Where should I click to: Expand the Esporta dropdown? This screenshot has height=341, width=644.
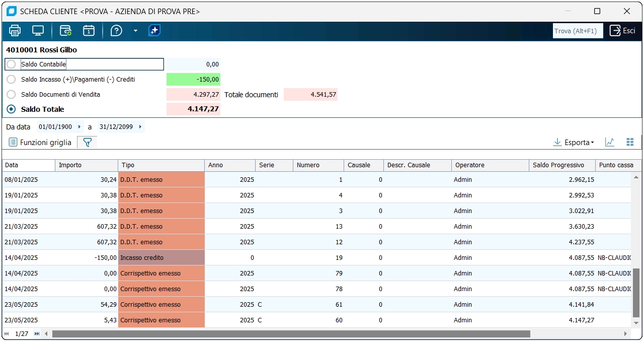pos(574,143)
